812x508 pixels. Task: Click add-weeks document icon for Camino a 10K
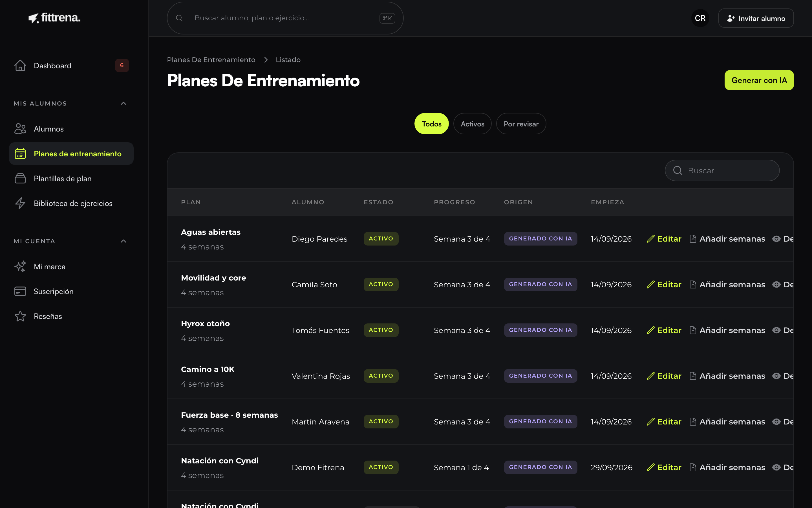click(x=693, y=376)
